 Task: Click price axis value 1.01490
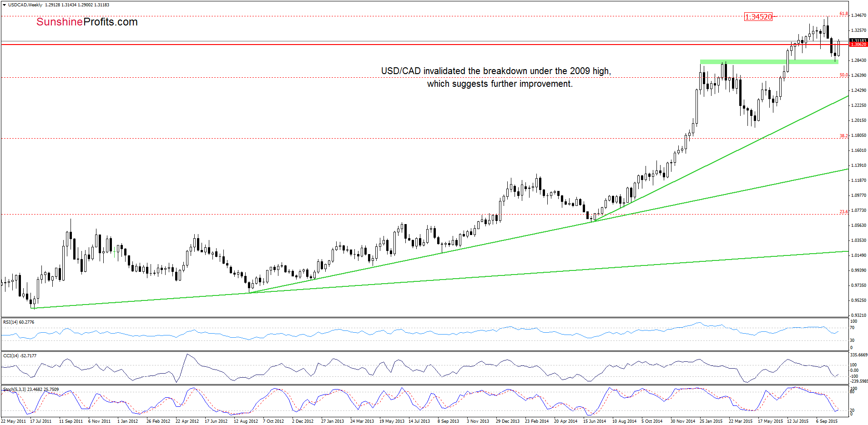[x=858, y=255]
